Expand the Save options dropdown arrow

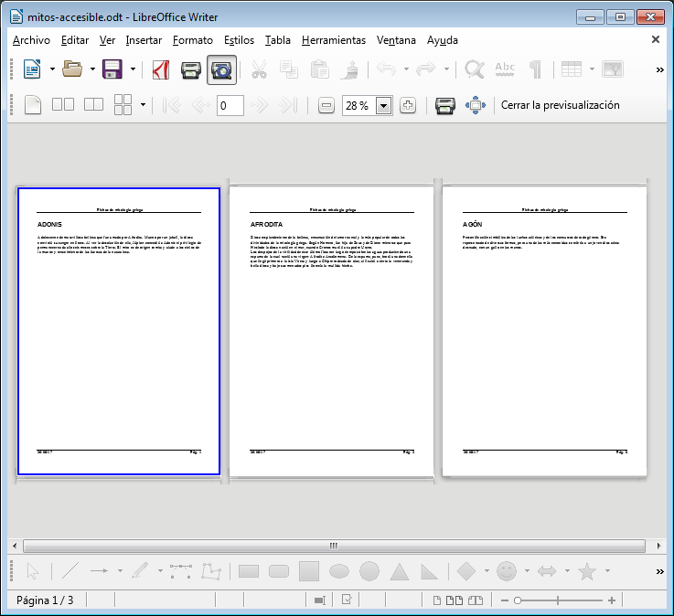[133, 69]
